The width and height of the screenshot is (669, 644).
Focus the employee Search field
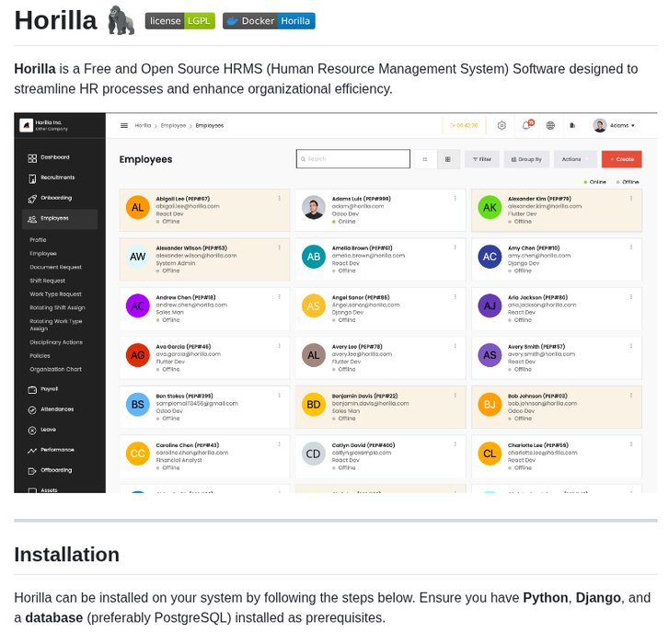point(353,159)
